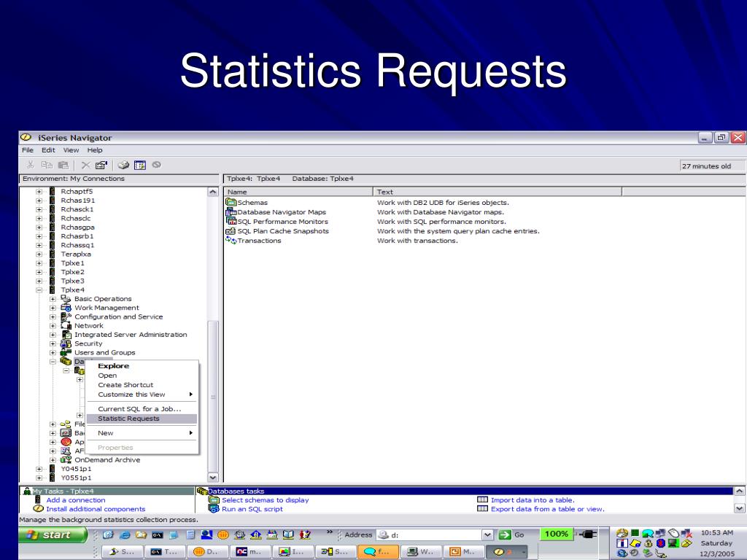Select the Y0551p1 tree item
Screen dimensions: 747x560
76,478
